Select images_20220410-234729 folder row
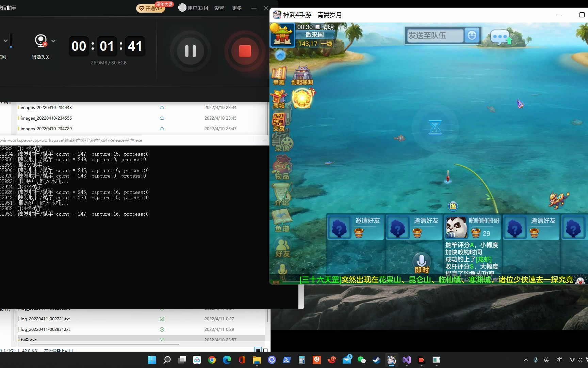This screenshot has height=368, width=588. 141,128
